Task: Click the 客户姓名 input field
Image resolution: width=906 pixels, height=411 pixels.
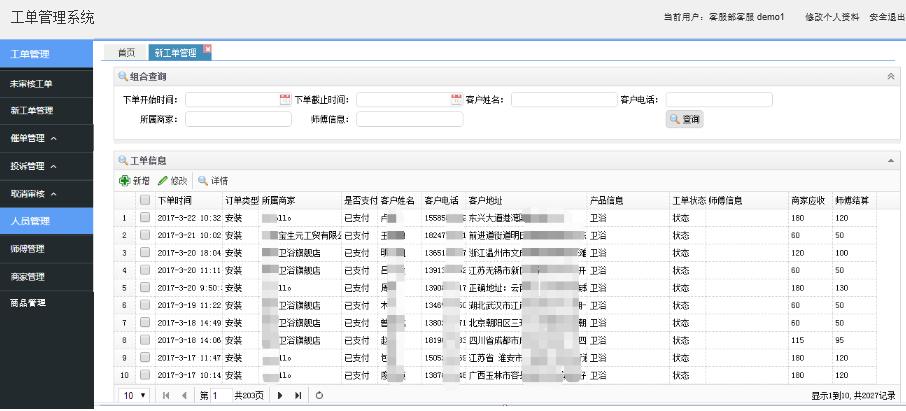Action: tap(565, 99)
